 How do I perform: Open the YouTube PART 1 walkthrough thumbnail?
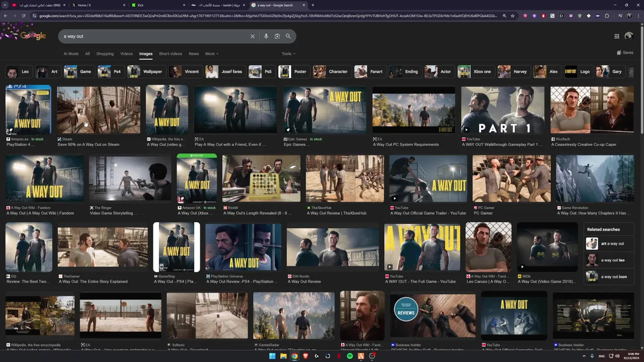(503, 110)
